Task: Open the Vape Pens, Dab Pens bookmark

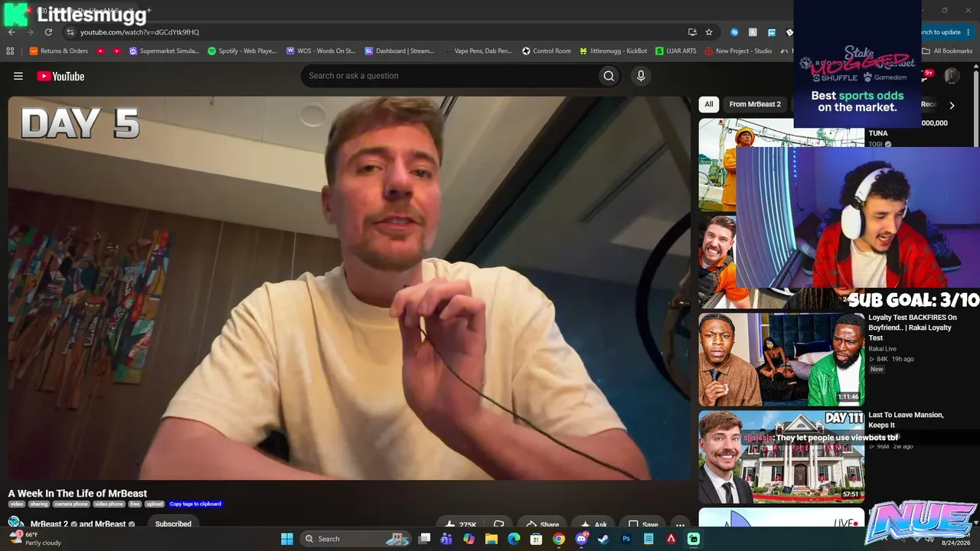Action: (x=477, y=51)
